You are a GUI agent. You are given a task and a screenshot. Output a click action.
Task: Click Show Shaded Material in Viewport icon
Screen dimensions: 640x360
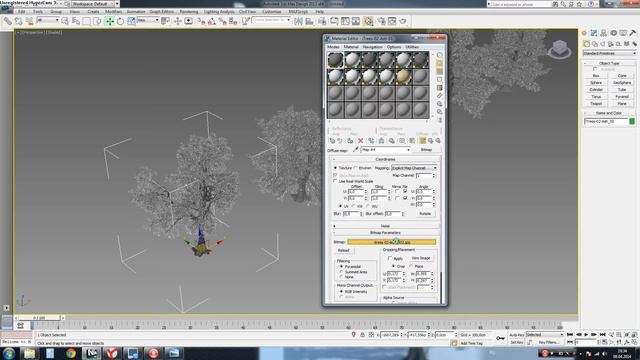point(413,141)
